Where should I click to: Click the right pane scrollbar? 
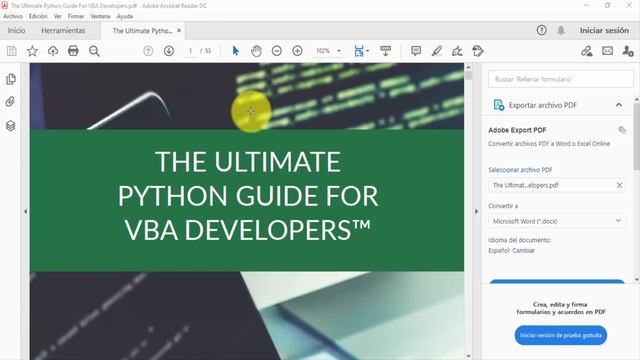tap(637, 137)
